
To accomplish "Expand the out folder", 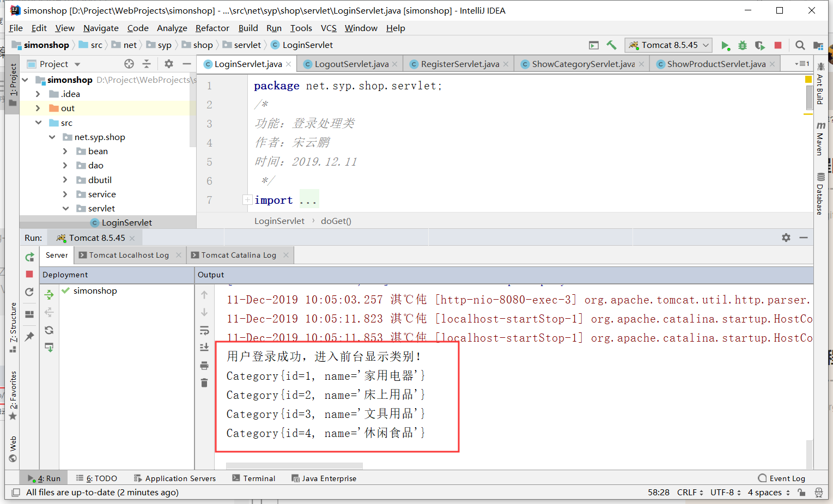I will (38, 108).
